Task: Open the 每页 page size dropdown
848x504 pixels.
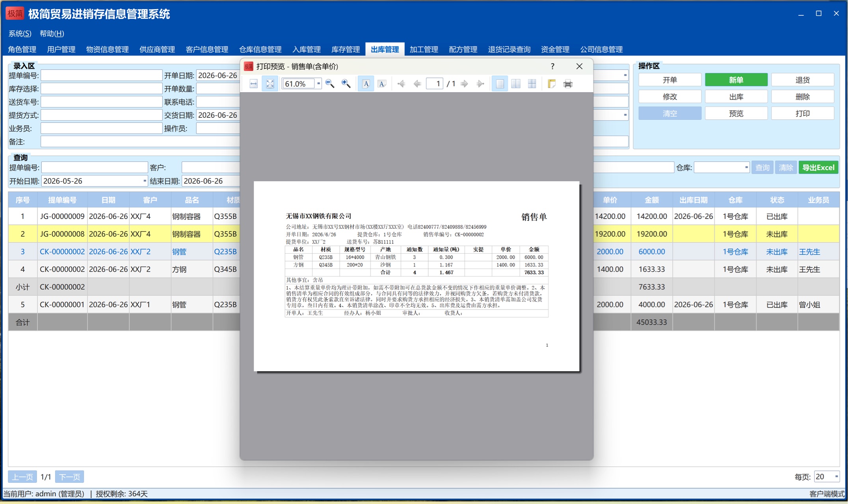Action: tap(836, 476)
